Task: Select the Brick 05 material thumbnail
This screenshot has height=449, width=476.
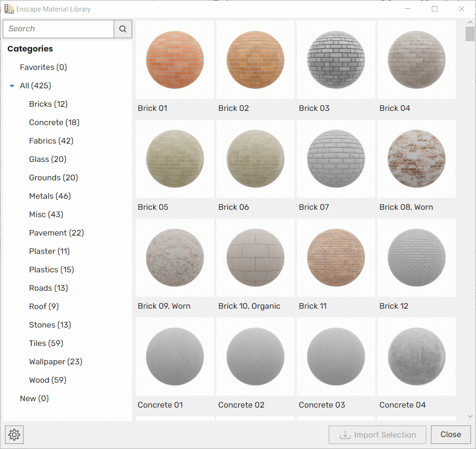Action: pyautogui.click(x=175, y=159)
